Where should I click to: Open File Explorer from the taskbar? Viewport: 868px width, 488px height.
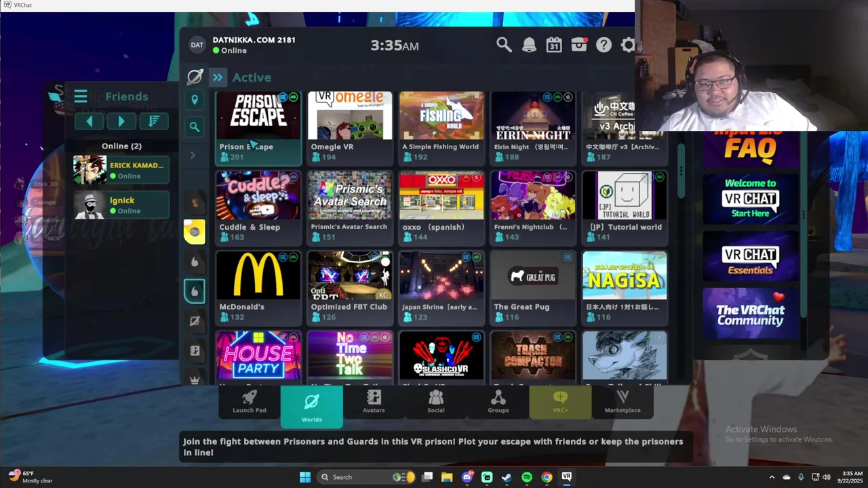(448, 477)
